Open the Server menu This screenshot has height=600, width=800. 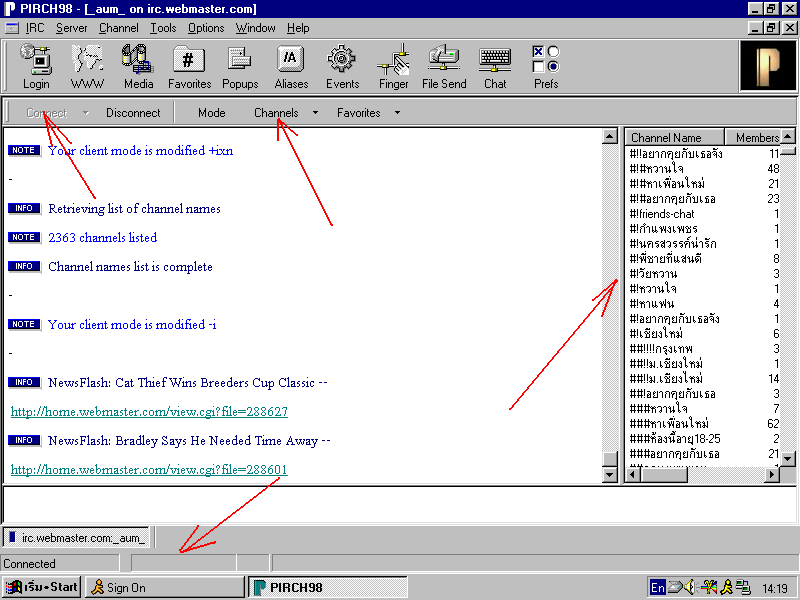(71, 28)
